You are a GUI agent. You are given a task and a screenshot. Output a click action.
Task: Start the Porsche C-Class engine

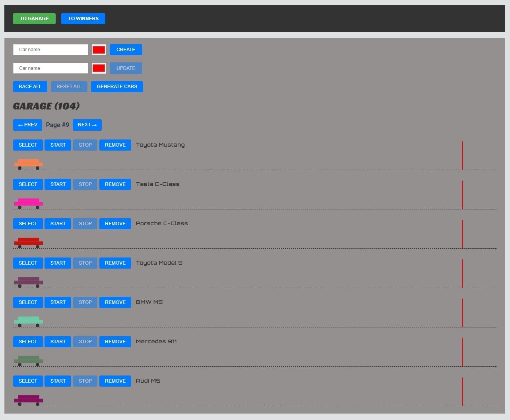tap(58, 224)
